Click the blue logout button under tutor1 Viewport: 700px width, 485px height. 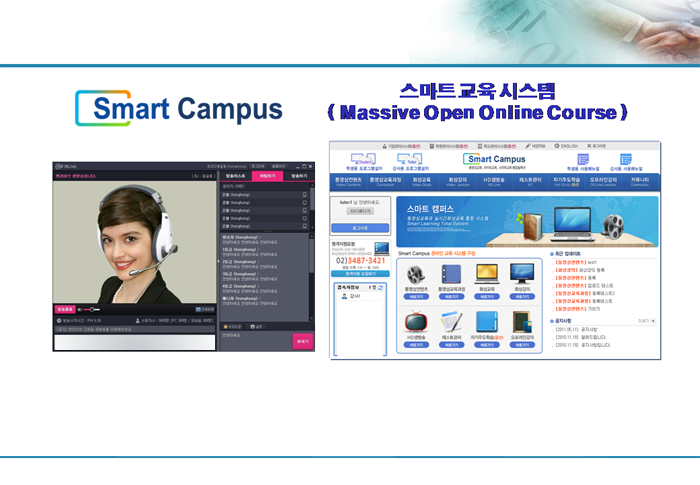click(360, 228)
